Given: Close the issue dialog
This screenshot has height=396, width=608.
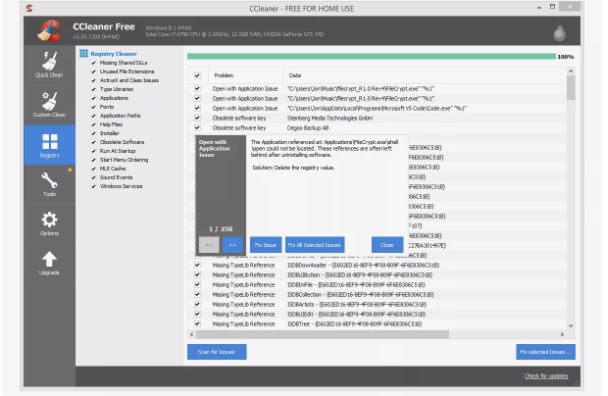Looking at the screenshot, I should (x=387, y=245).
